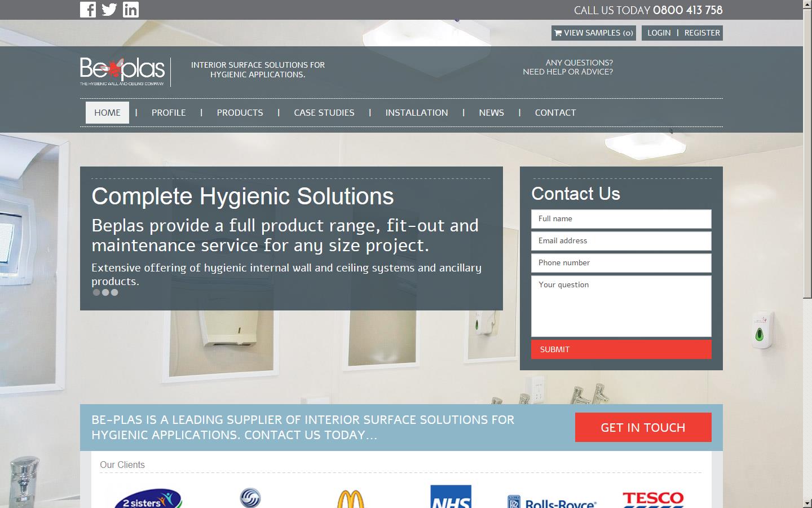Click the Register link
The width and height of the screenshot is (812, 508).
click(702, 33)
